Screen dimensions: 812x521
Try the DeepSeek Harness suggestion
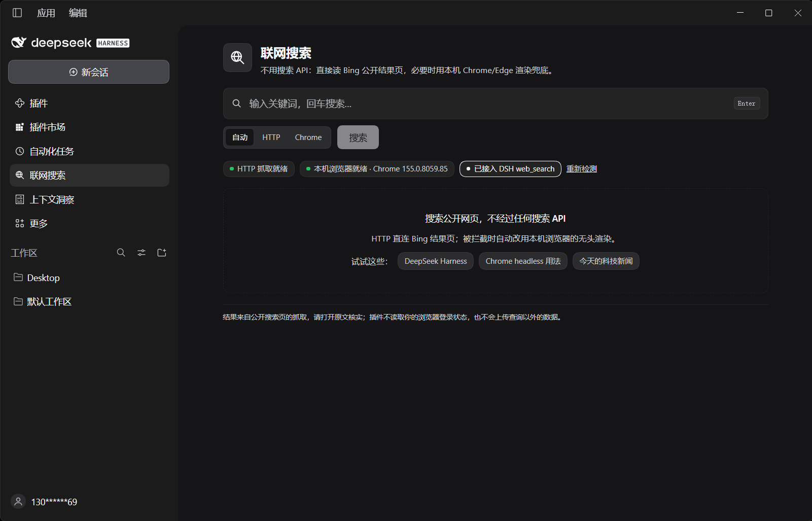(436, 261)
